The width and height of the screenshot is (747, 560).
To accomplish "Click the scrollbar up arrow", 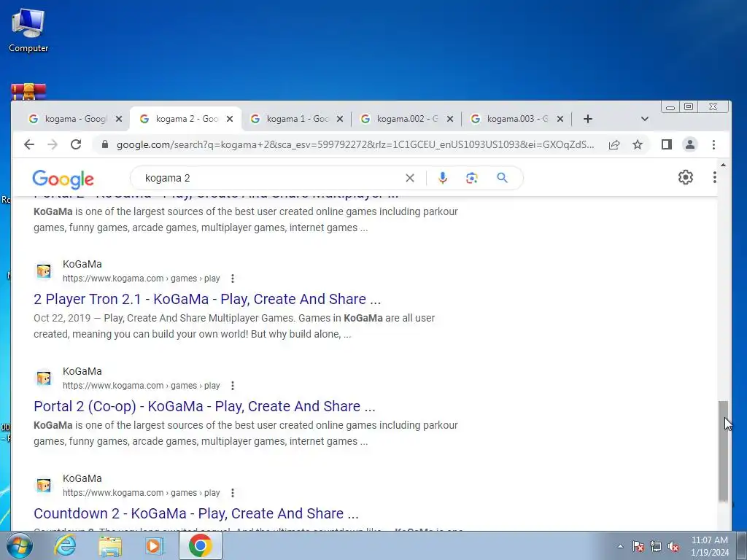I will (723, 165).
